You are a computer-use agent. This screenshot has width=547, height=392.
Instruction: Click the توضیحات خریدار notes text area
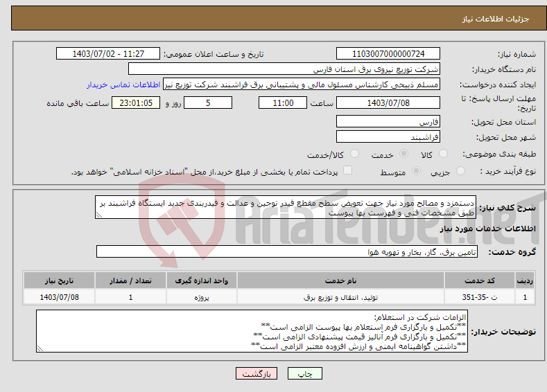point(252,331)
